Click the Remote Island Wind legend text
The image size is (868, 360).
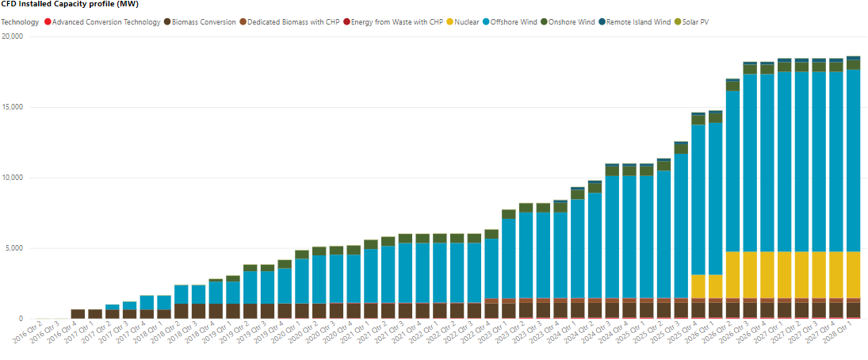tap(637, 21)
